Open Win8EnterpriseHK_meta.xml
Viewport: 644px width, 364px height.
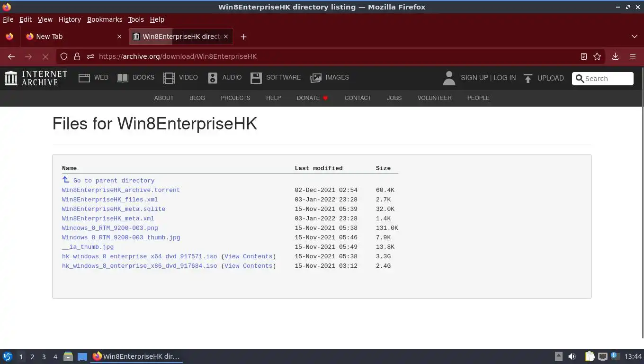click(x=108, y=218)
